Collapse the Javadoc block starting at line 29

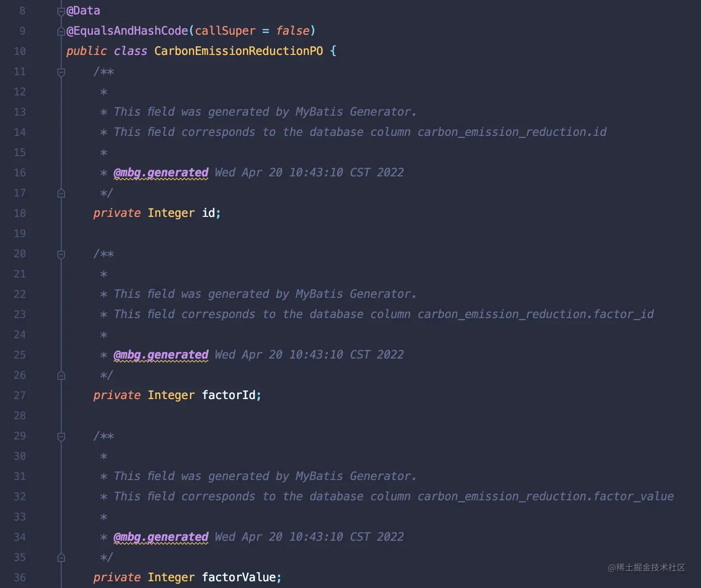[61, 437]
